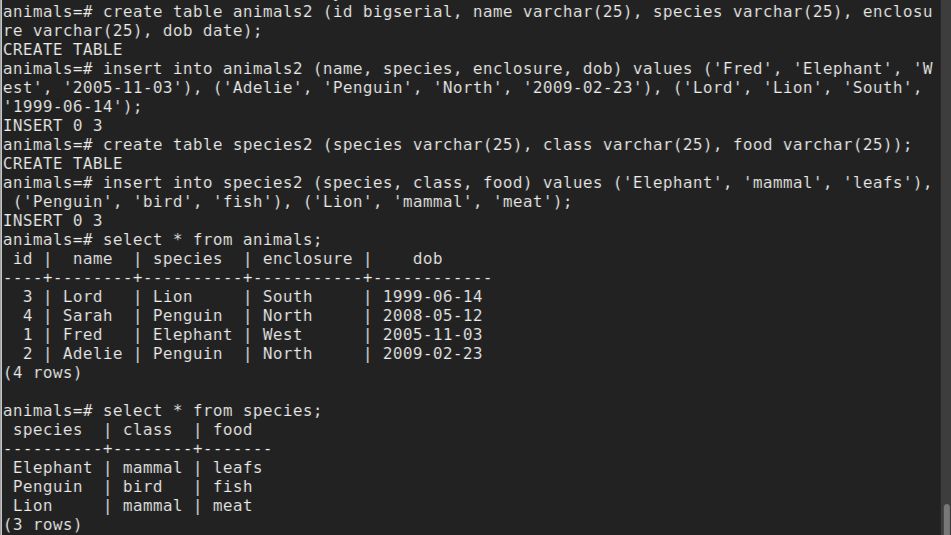Click Adelie in the results row with id 2

pyautogui.click(x=92, y=354)
